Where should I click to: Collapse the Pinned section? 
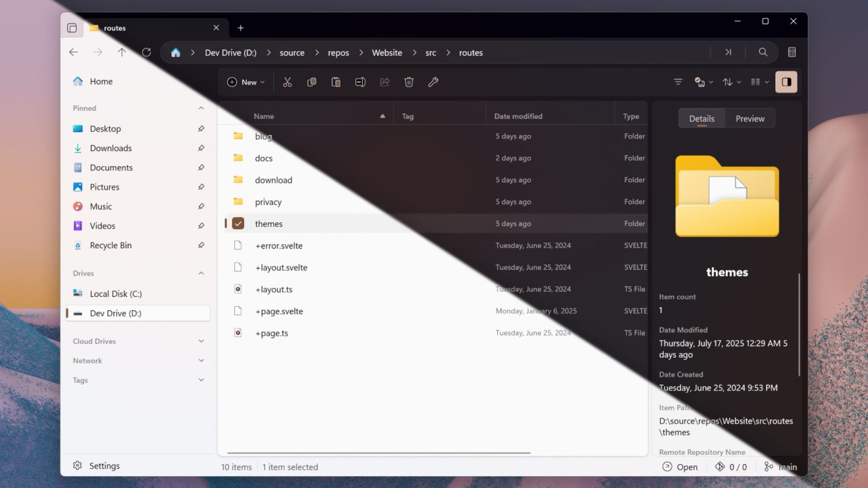[x=201, y=108]
